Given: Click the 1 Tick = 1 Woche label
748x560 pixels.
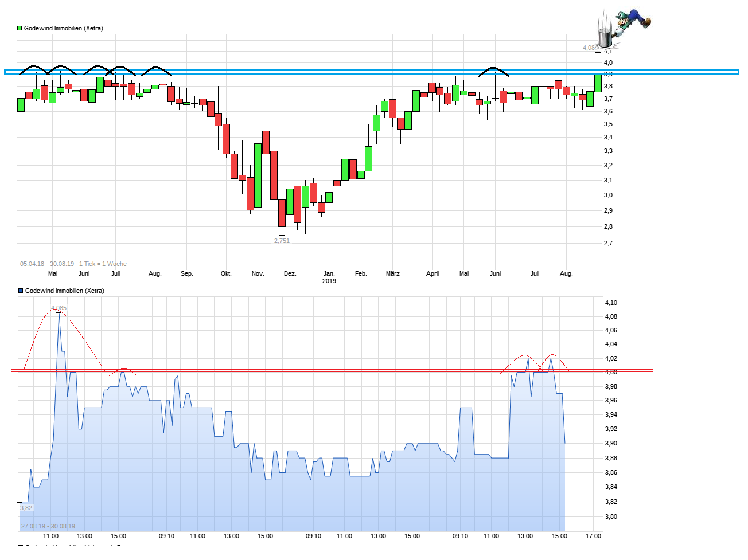Looking at the screenshot, I should (x=103, y=264).
